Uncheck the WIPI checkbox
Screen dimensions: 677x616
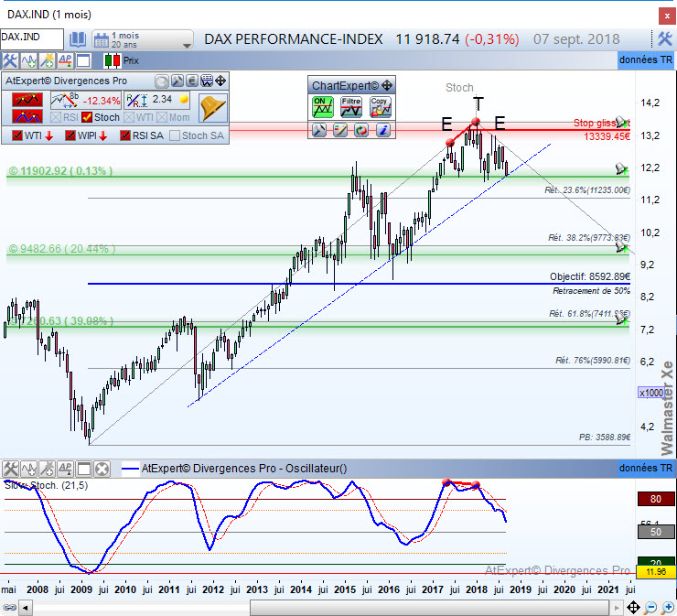click(x=70, y=135)
